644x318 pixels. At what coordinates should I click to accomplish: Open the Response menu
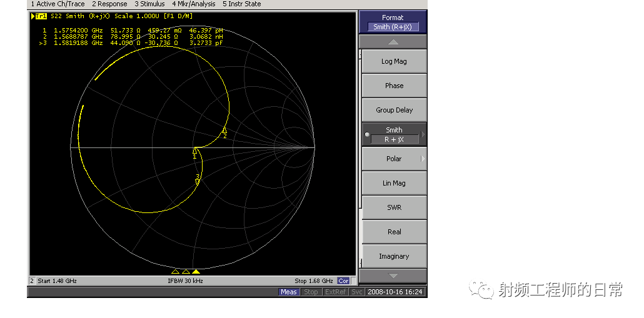coord(109,4)
